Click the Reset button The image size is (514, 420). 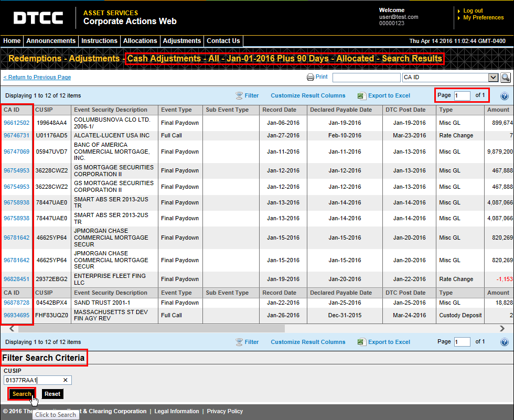coord(52,394)
